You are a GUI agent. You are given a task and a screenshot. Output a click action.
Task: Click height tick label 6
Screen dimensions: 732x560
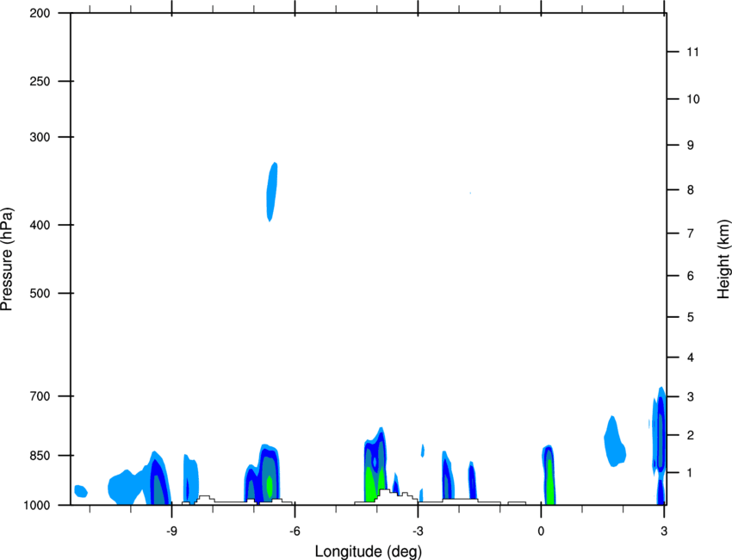(691, 276)
